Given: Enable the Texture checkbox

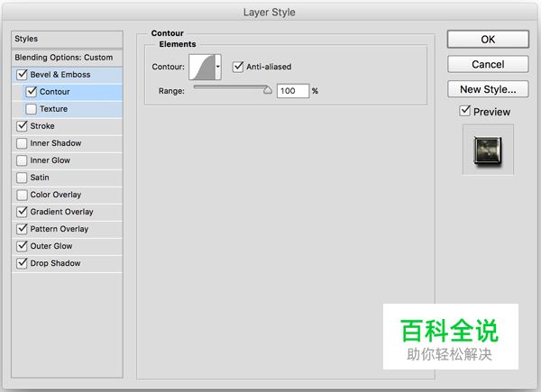Looking at the screenshot, I should (x=31, y=109).
